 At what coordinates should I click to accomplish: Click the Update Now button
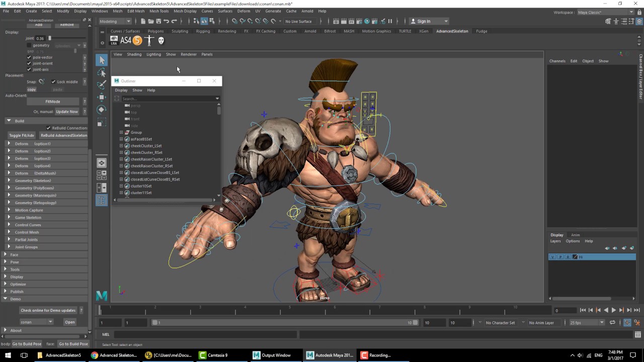(x=67, y=112)
